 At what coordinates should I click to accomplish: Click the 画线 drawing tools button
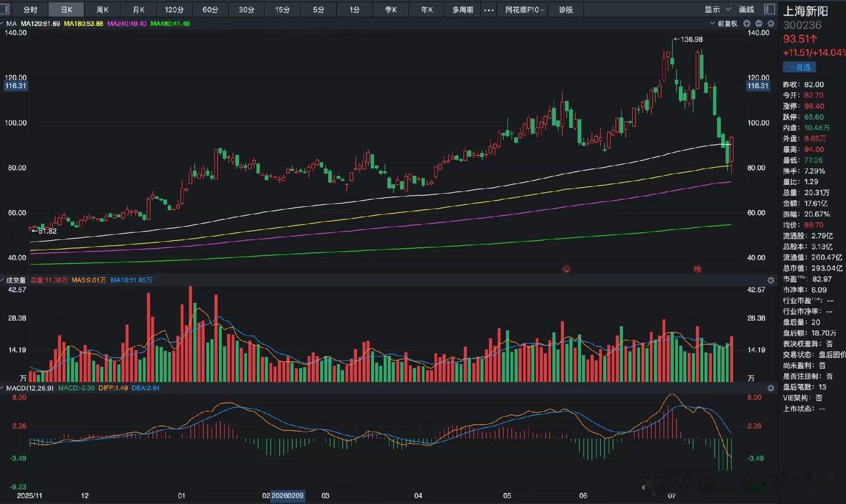tap(747, 9)
